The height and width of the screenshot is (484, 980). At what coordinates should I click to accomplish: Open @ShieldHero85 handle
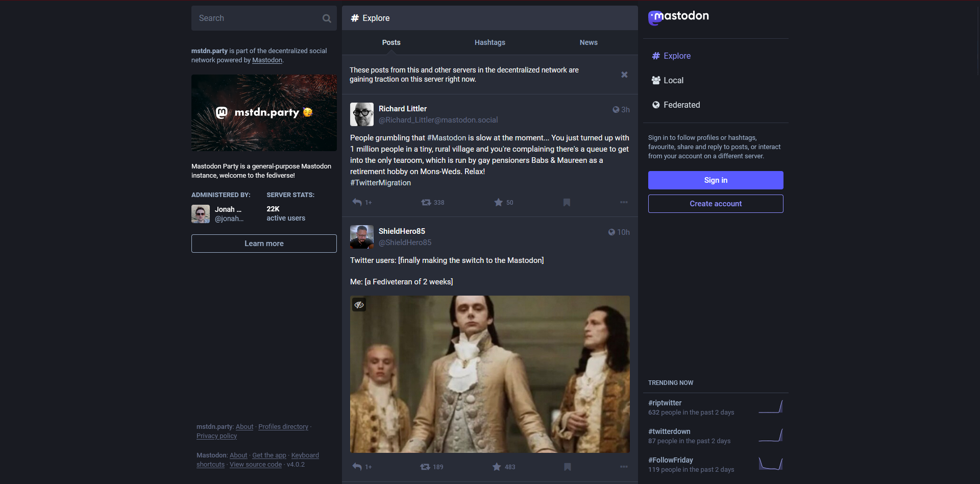(405, 243)
